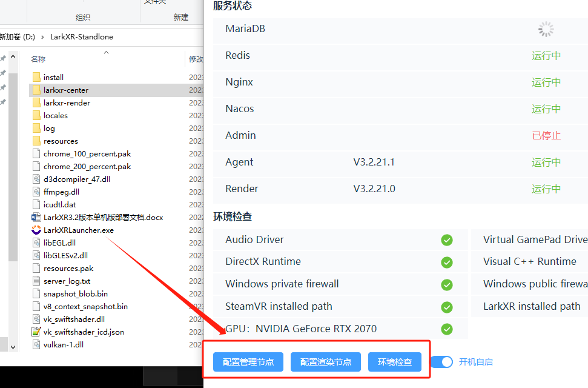Click the navigation pane scroll down arrow

[x=13, y=347]
